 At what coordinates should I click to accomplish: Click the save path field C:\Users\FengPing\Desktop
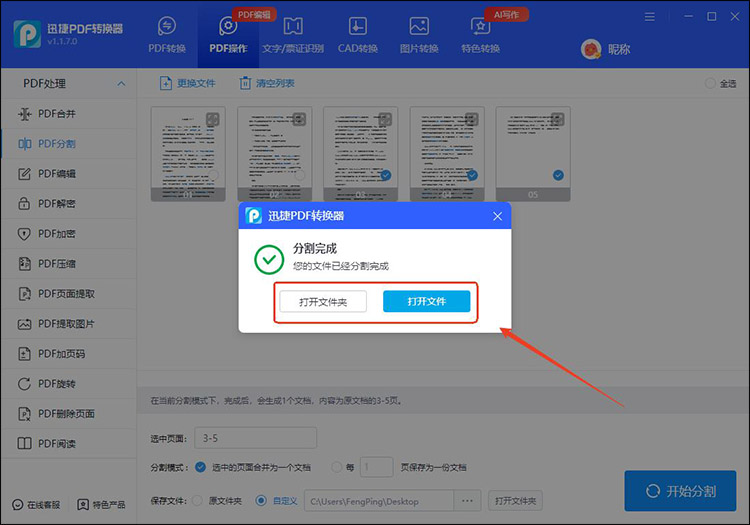379,501
